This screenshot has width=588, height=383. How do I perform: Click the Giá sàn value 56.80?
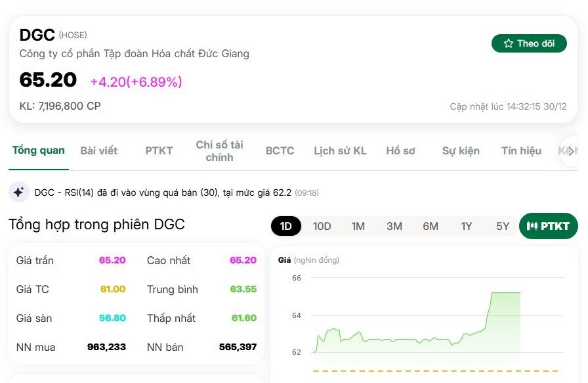pyautogui.click(x=112, y=318)
